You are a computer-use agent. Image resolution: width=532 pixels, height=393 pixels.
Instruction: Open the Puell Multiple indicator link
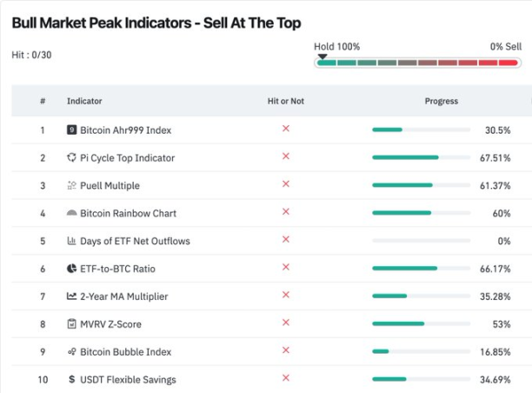pos(110,186)
